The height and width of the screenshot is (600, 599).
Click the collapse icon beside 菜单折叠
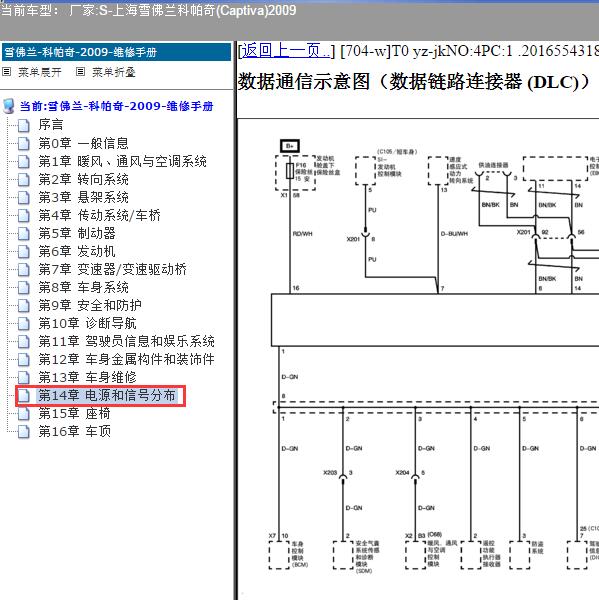80,72
